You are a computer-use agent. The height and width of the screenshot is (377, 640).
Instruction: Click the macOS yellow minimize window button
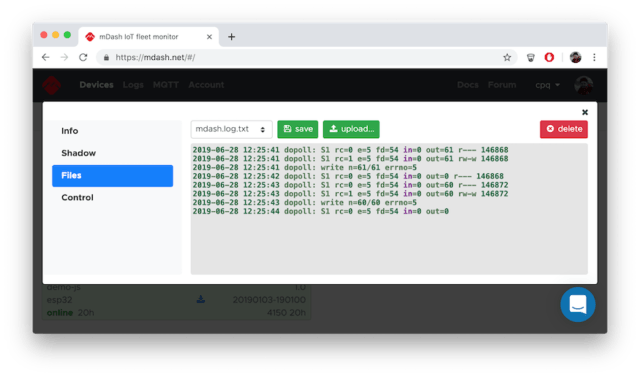56,35
